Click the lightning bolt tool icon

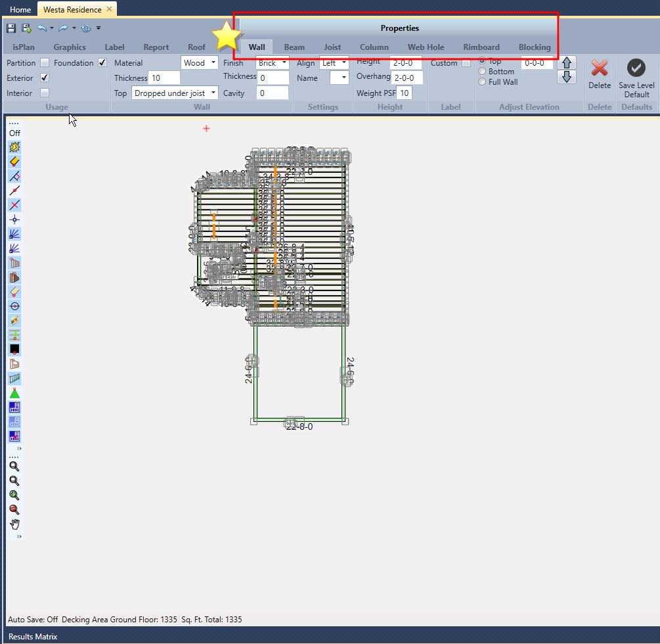tap(14, 147)
